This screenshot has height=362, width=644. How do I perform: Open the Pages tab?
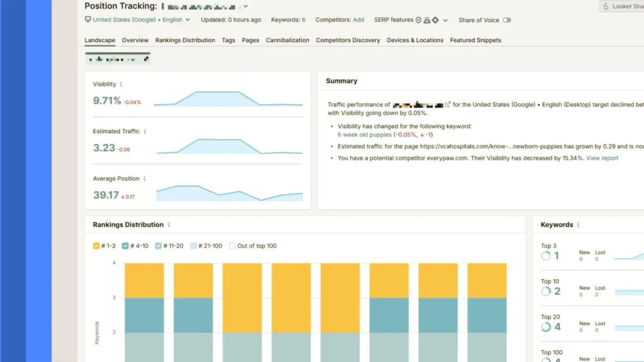coord(250,40)
